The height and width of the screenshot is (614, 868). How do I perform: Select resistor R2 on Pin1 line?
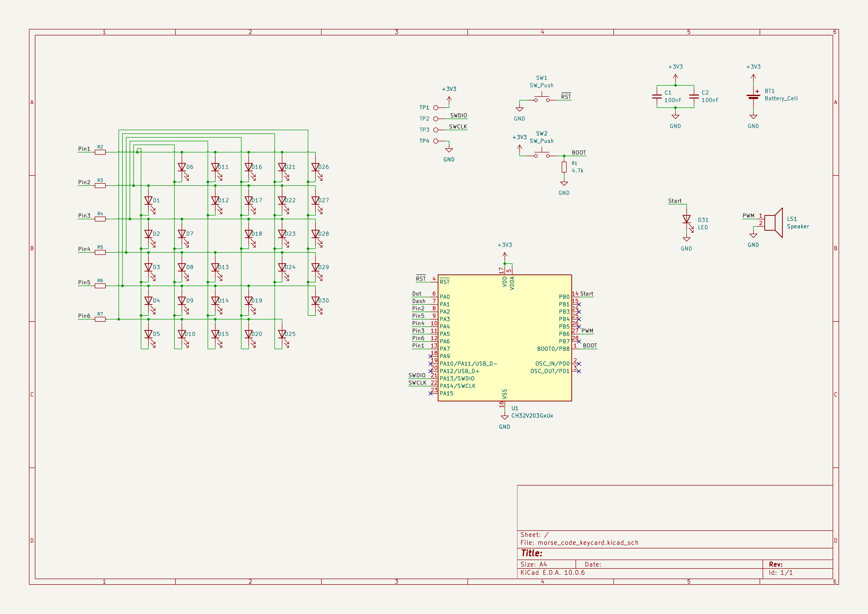pos(100,152)
